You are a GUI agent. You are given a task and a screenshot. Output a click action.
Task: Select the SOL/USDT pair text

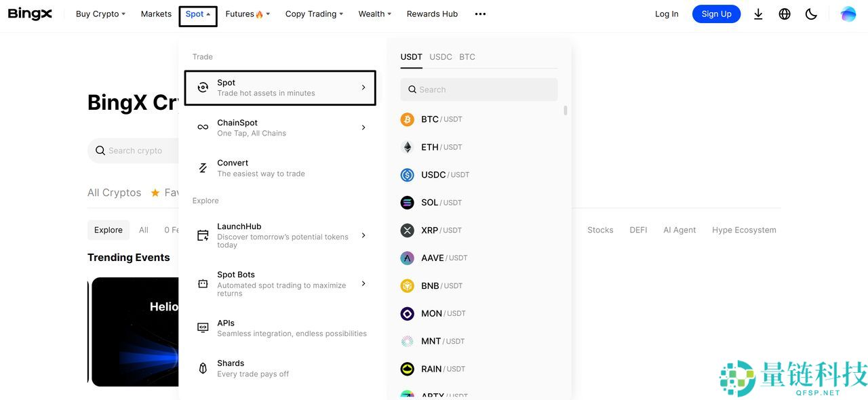point(441,203)
